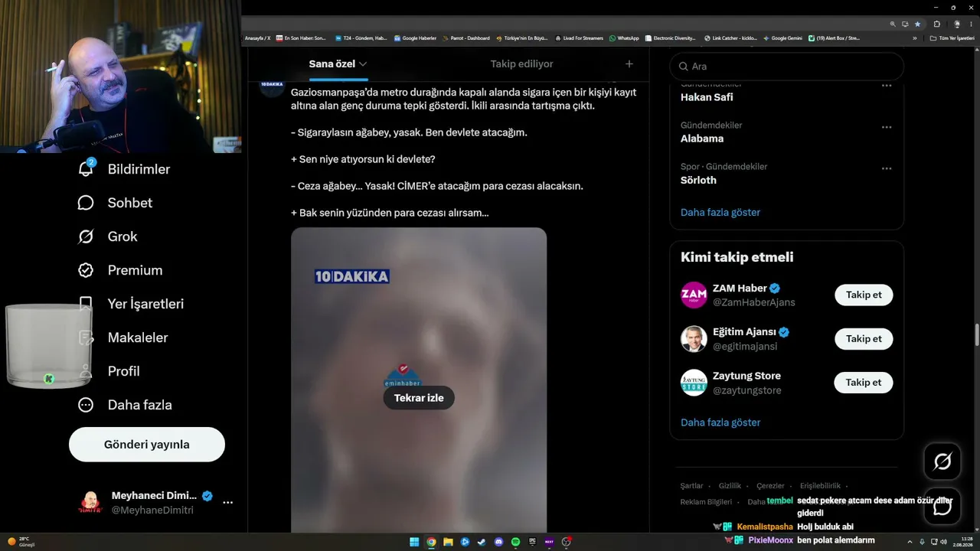The height and width of the screenshot is (551, 980).
Task: Click Eğitim Ajansı profile avatar
Action: (694, 339)
